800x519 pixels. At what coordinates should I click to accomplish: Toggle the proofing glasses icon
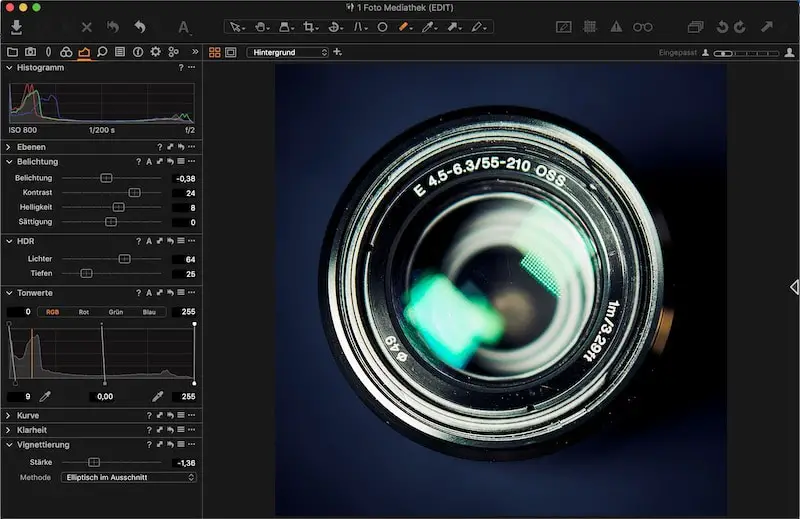[x=643, y=27]
